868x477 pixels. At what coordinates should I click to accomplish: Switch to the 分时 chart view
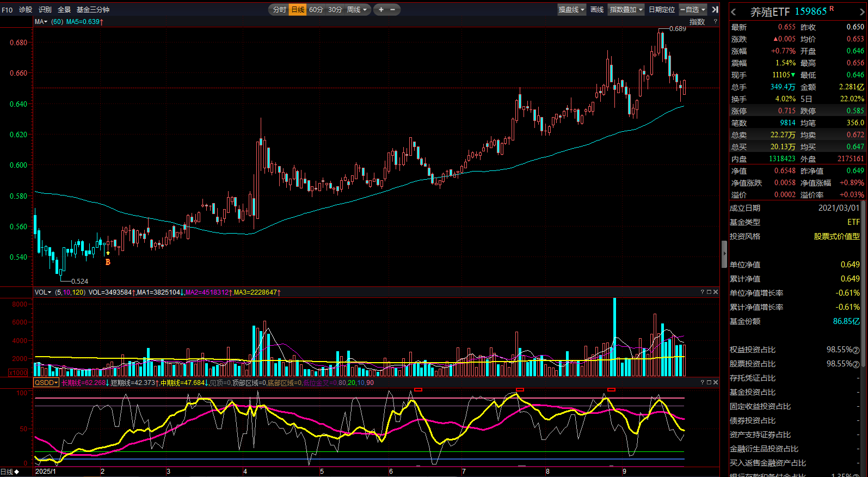point(279,10)
